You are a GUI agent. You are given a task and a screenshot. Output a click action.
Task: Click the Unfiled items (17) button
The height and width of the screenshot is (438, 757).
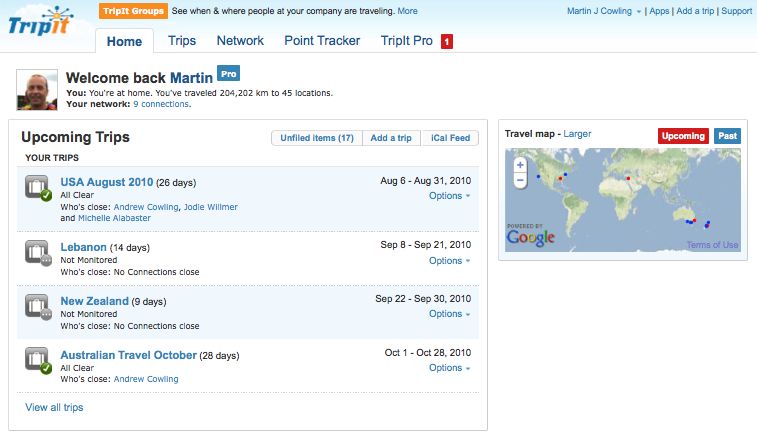tap(317, 138)
